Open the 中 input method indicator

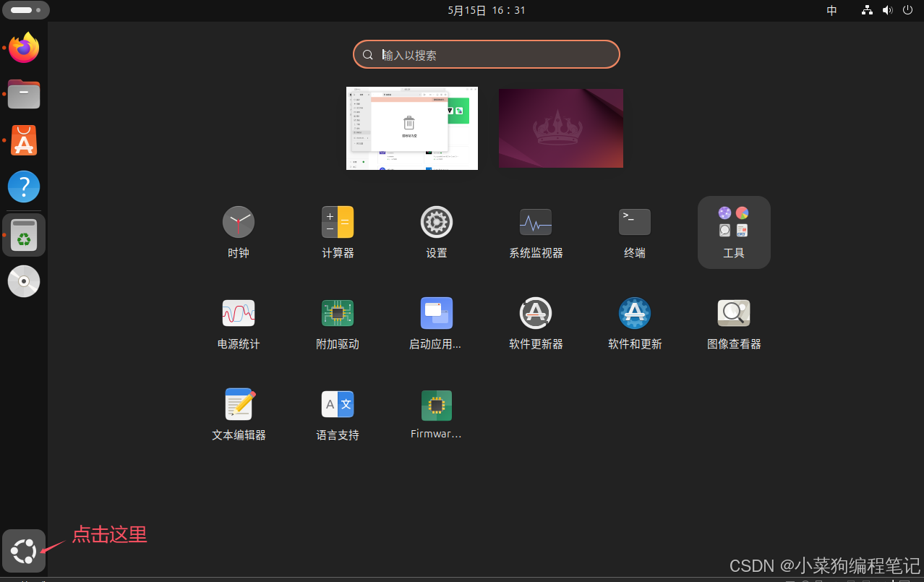tap(831, 10)
